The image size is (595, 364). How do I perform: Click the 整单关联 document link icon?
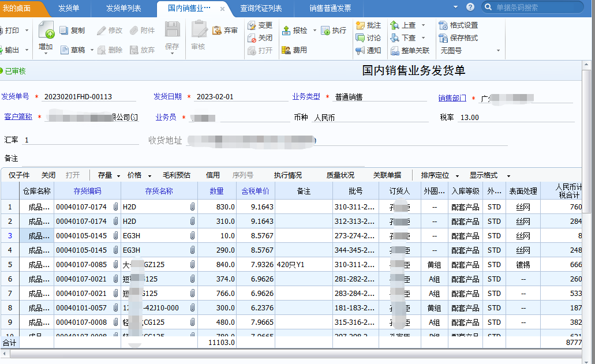[x=395, y=51]
